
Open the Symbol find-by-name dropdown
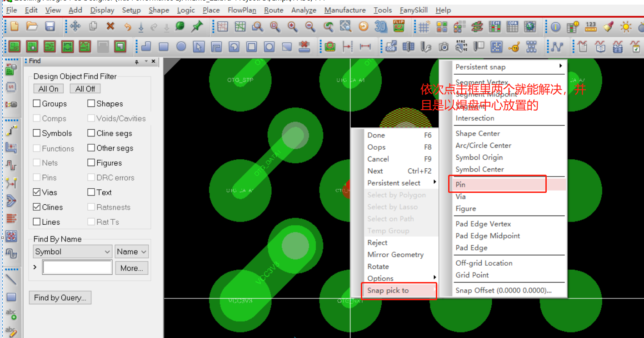(x=72, y=252)
